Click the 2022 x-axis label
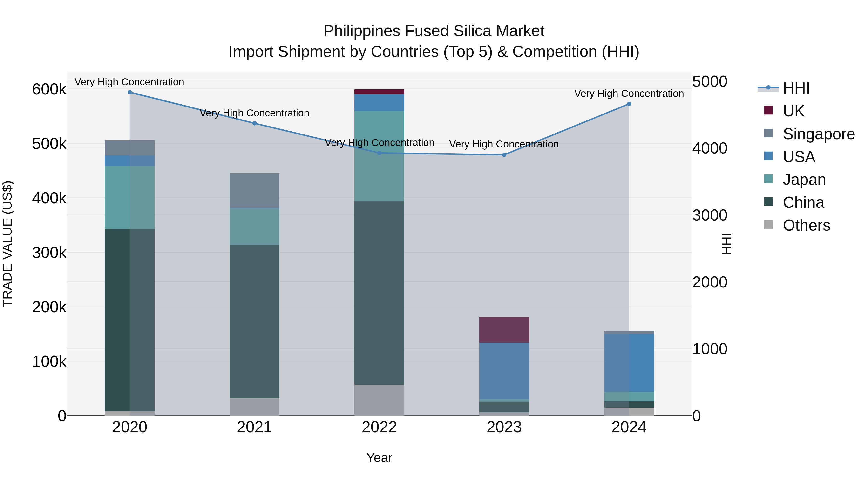Image resolution: width=868 pixels, height=488 pixels. point(380,427)
